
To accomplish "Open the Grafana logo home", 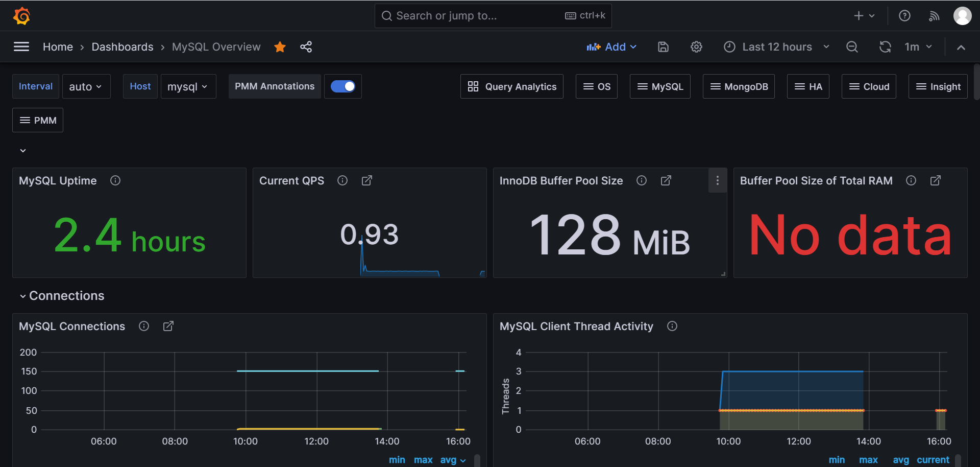I will [x=21, y=16].
